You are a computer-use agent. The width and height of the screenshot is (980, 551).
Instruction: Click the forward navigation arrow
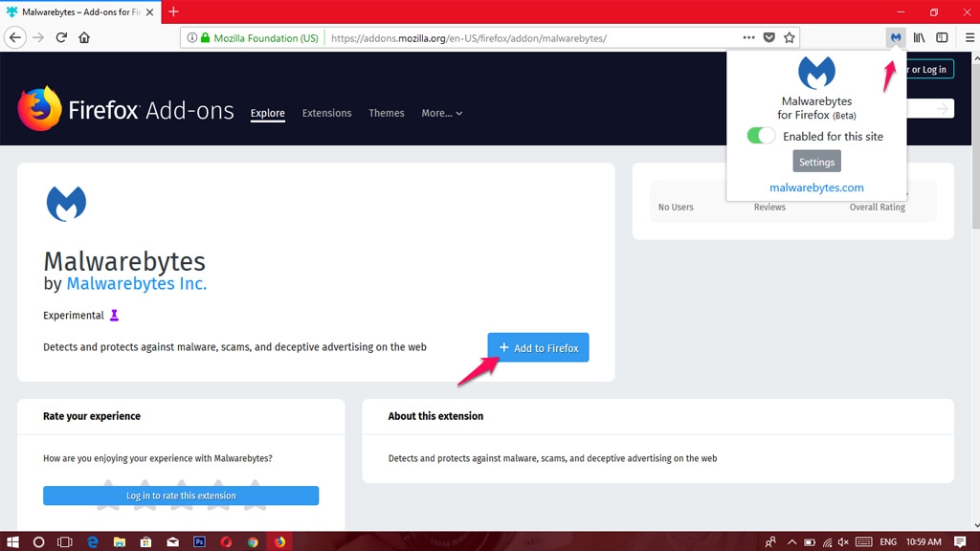pos(38,37)
